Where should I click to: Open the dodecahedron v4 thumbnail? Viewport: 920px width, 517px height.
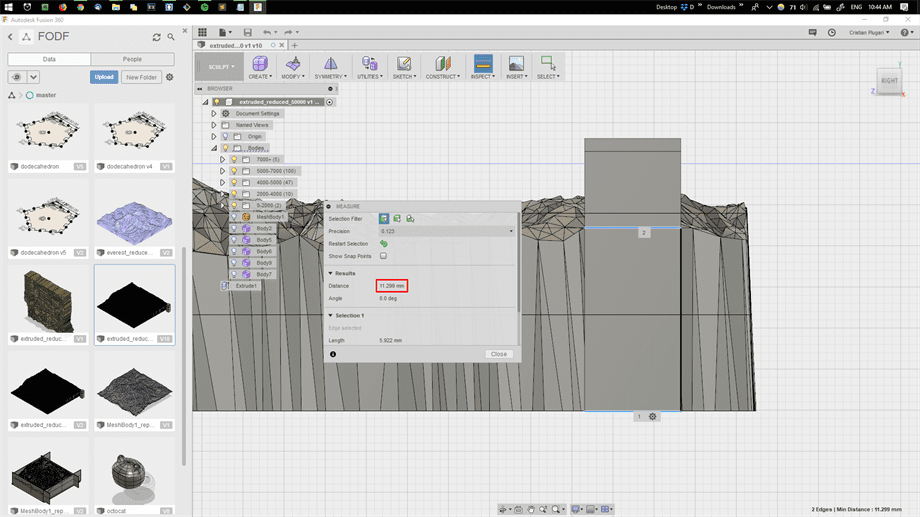(134, 133)
